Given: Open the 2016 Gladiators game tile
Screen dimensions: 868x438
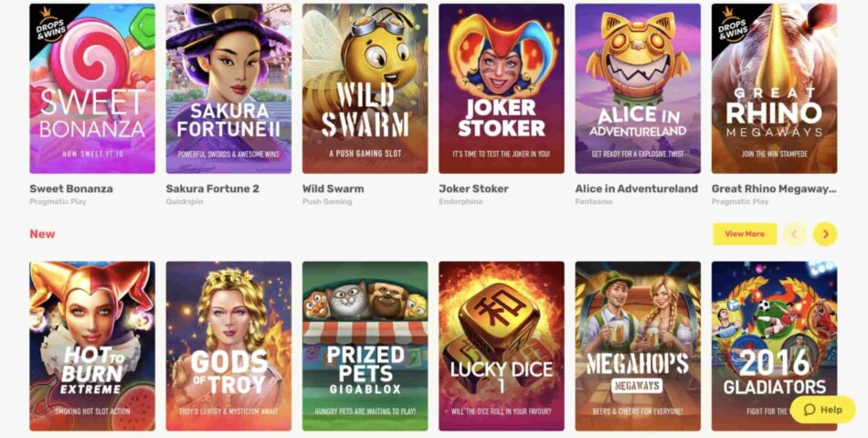Looking at the screenshot, I should tap(775, 346).
